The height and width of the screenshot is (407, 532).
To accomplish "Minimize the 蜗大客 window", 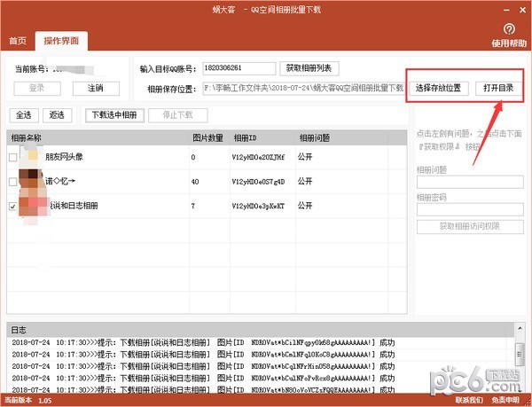I will tap(506, 11).
